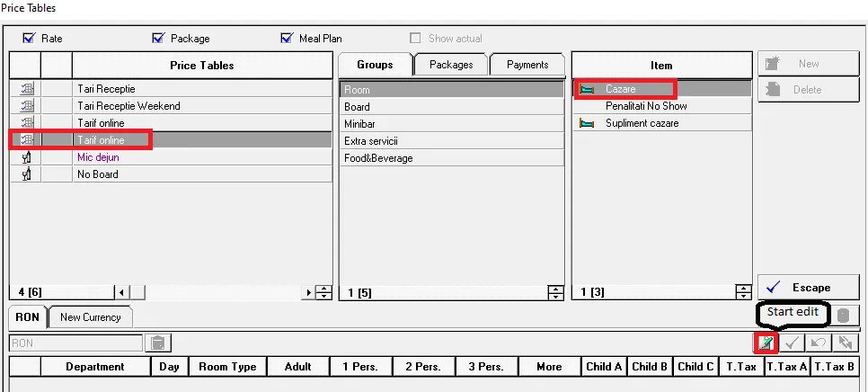
Task: Click the blue checkmark on Escape button
Action: (x=774, y=287)
